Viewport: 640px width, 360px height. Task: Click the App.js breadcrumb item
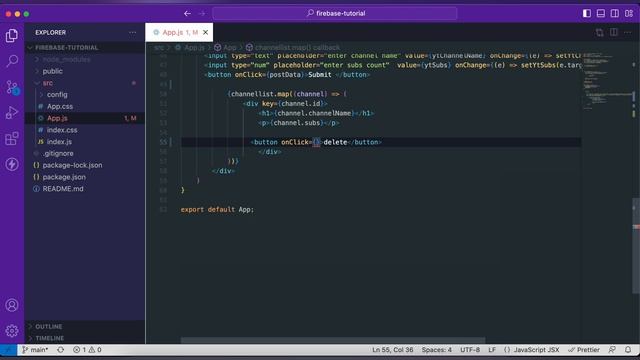190,47
